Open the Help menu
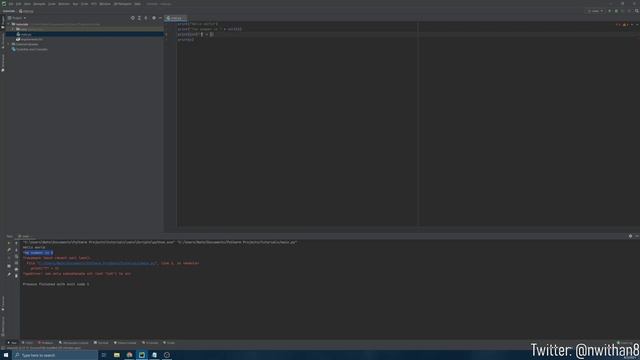Image resolution: width=640 pixels, height=360 pixels. tap(138, 4)
